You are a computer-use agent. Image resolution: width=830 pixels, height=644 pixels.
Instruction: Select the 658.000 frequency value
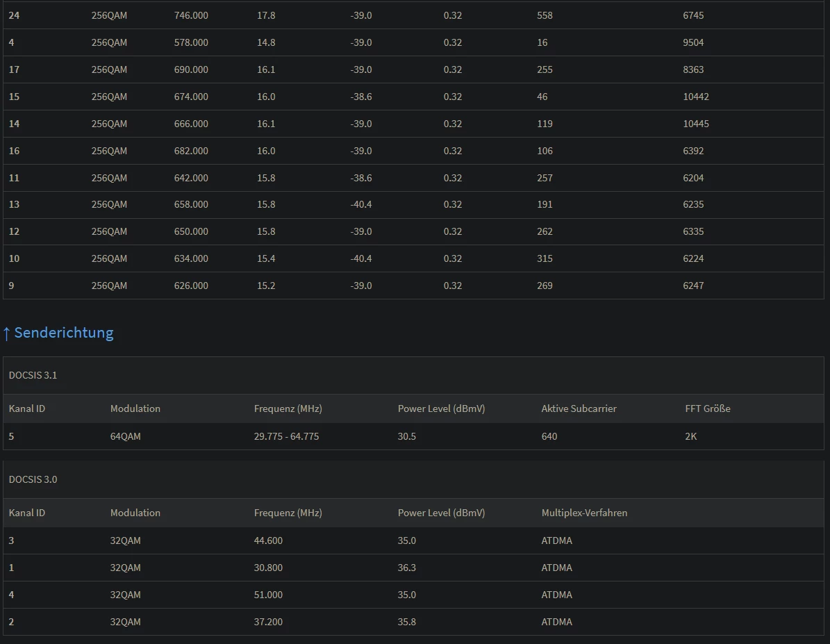(191, 204)
